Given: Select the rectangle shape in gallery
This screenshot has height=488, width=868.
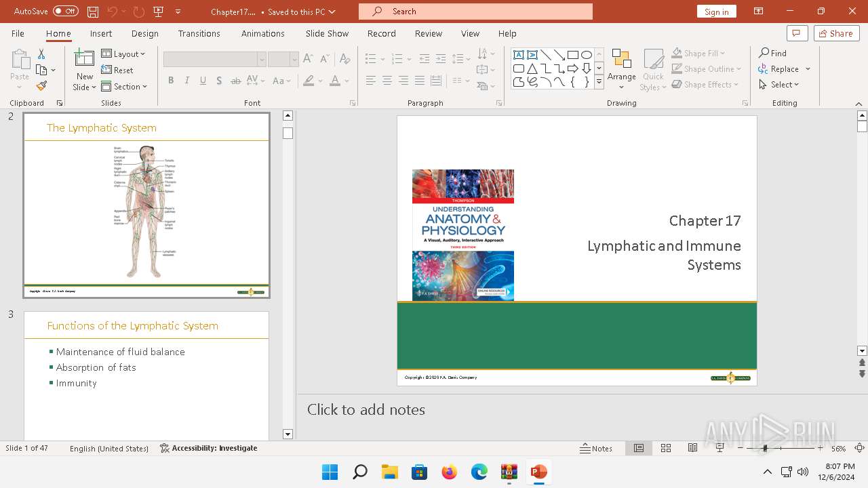Looking at the screenshot, I should (573, 55).
